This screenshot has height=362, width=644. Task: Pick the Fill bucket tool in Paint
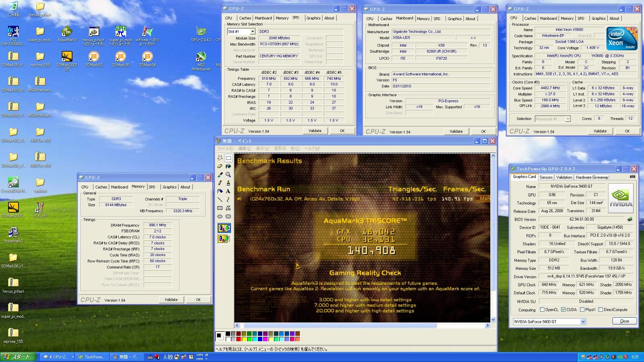tap(228, 166)
